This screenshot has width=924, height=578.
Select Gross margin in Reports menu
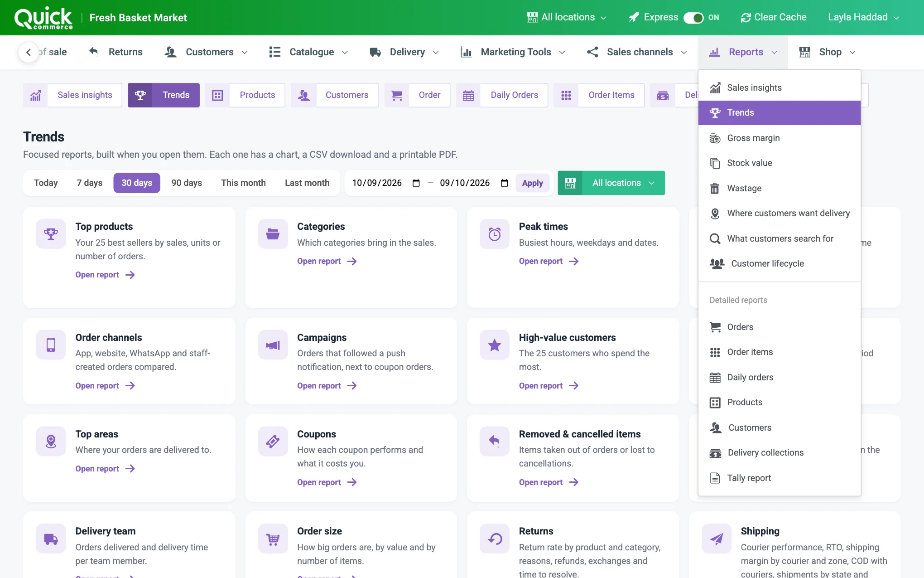[779, 138]
